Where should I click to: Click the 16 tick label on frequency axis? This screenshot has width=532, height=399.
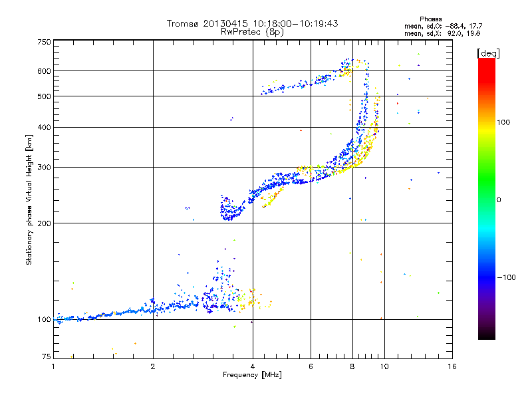(452, 366)
